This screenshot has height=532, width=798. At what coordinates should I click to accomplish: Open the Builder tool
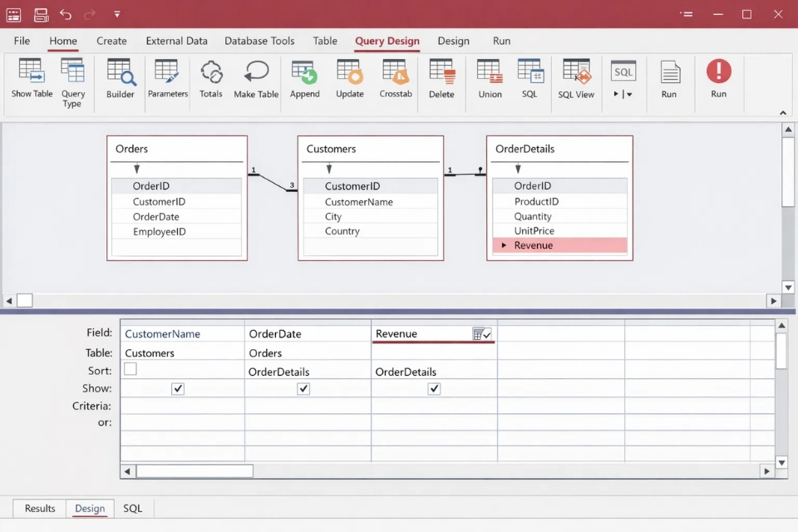(120, 73)
